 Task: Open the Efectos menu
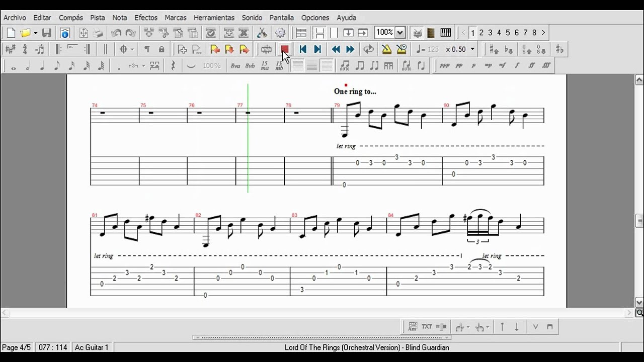(146, 18)
